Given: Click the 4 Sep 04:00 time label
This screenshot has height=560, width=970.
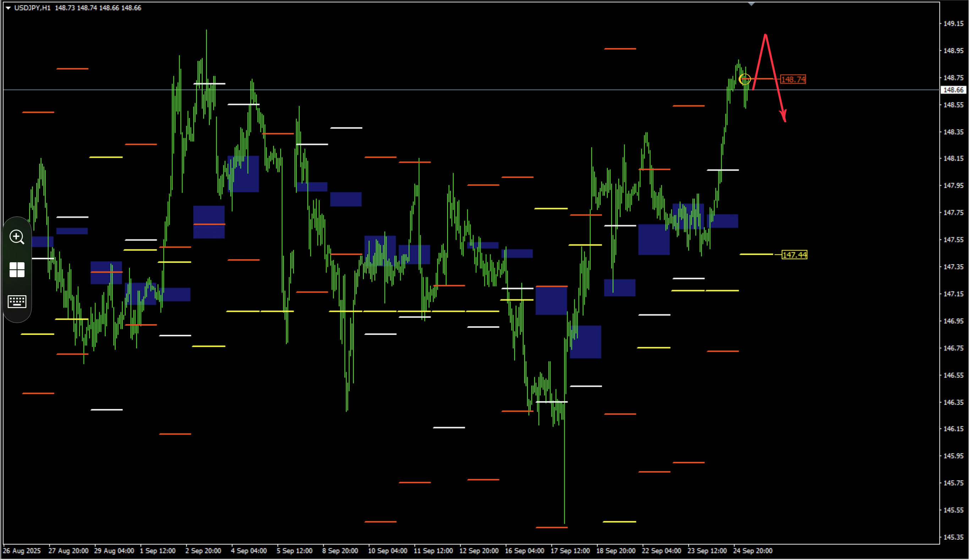Looking at the screenshot, I should (x=249, y=551).
